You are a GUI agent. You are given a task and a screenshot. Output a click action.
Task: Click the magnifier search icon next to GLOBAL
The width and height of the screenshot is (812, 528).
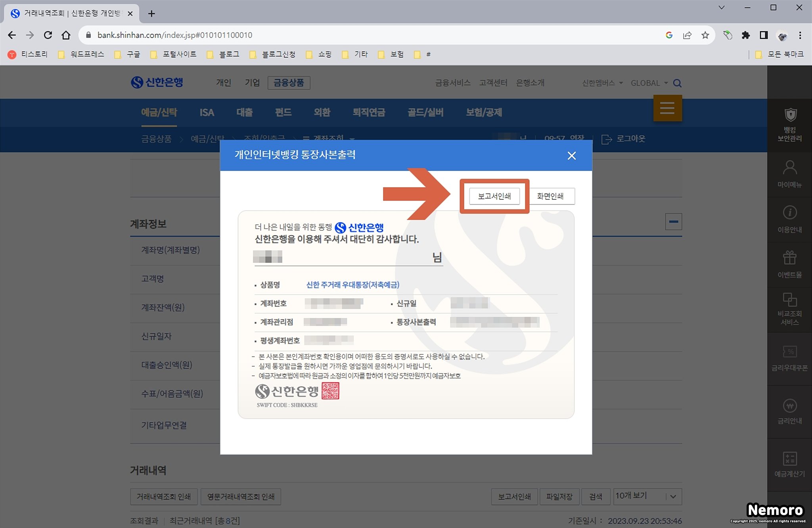[x=677, y=83]
